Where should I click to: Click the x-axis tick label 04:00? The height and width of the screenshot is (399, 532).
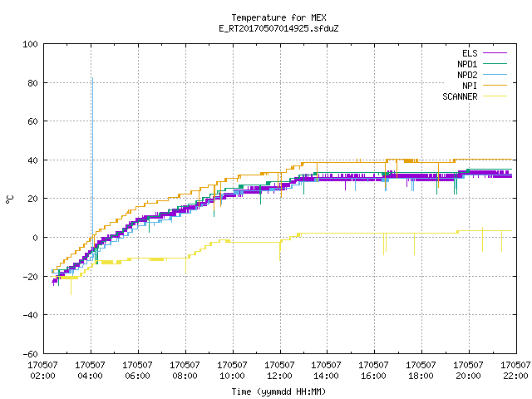[x=90, y=376]
